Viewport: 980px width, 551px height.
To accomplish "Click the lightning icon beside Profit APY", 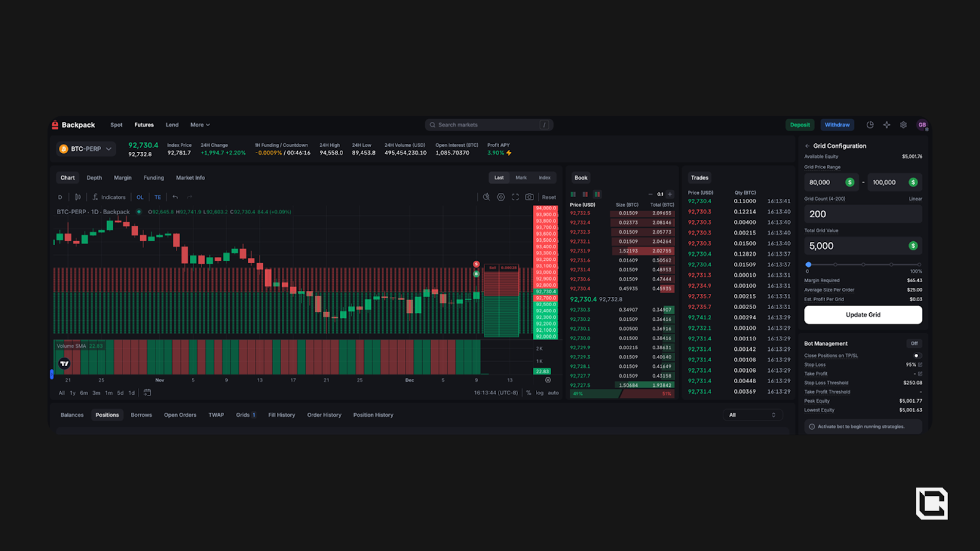I will (x=509, y=153).
